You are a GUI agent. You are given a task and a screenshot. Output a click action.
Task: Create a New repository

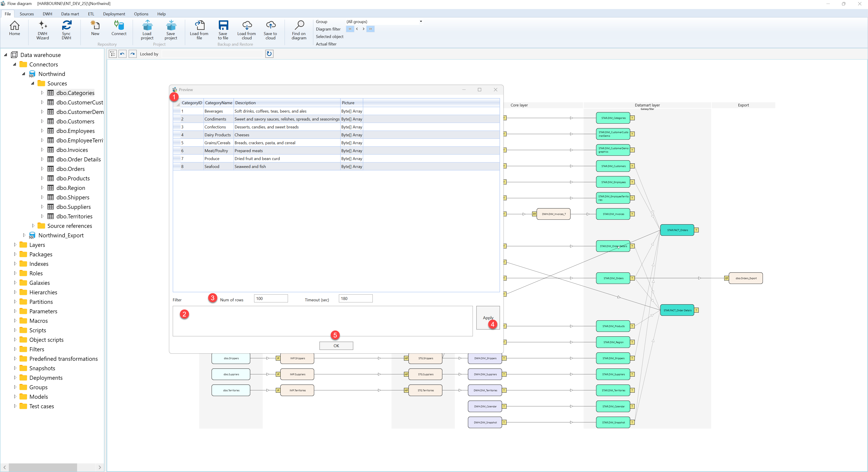point(95,28)
